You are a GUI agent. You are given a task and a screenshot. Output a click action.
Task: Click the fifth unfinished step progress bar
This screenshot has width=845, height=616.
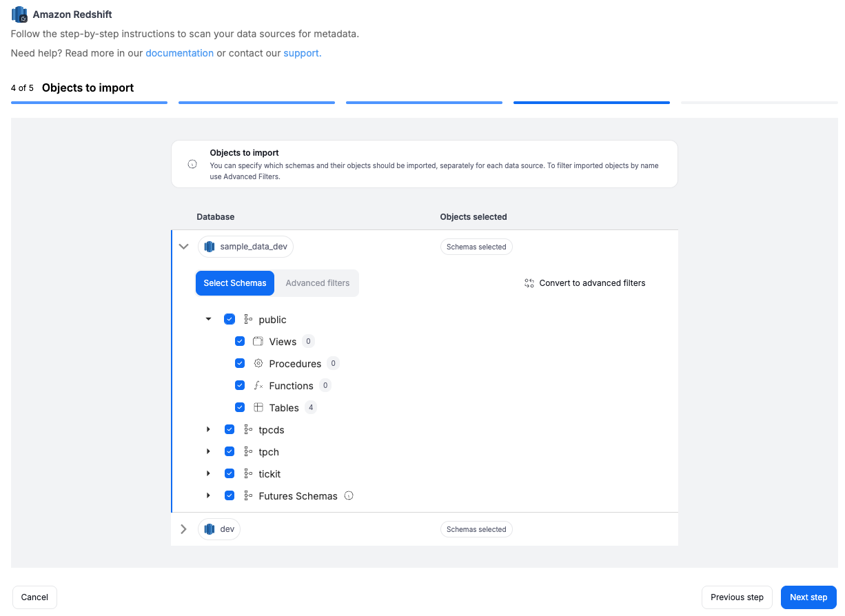pyautogui.click(x=759, y=103)
